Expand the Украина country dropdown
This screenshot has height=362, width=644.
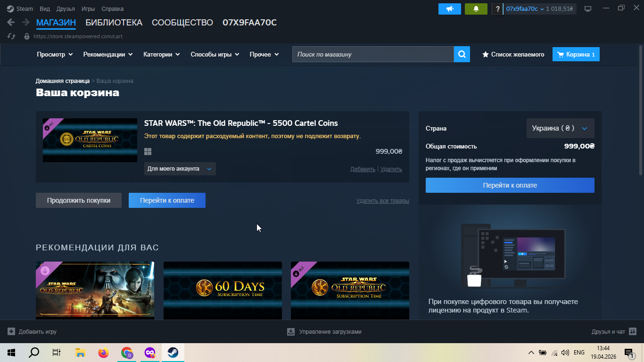pyautogui.click(x=560, y=128)
